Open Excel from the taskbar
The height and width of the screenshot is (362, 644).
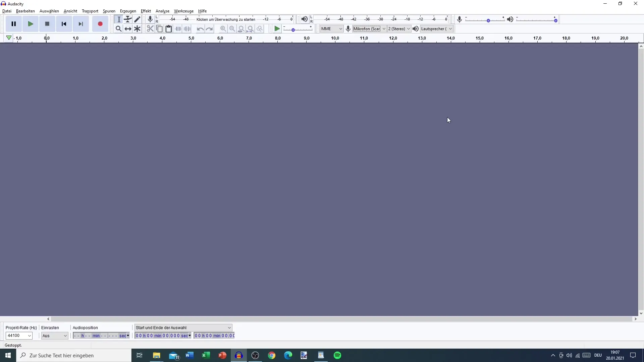[206, 355]
